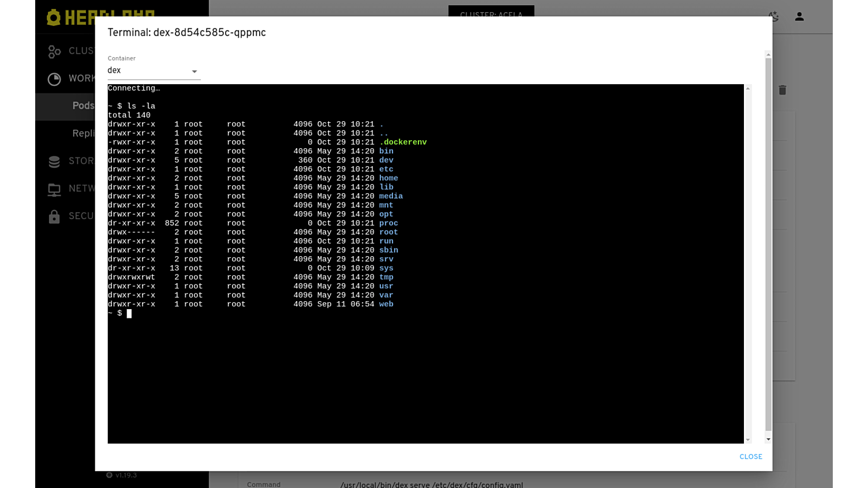Screen dimensions: 868x488
Task: Toggle the theme brightness icon in the top bar
Action: 773,17
